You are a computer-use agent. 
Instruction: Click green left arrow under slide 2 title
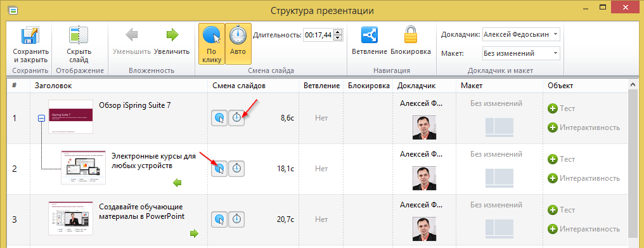(x=177, y=183)
